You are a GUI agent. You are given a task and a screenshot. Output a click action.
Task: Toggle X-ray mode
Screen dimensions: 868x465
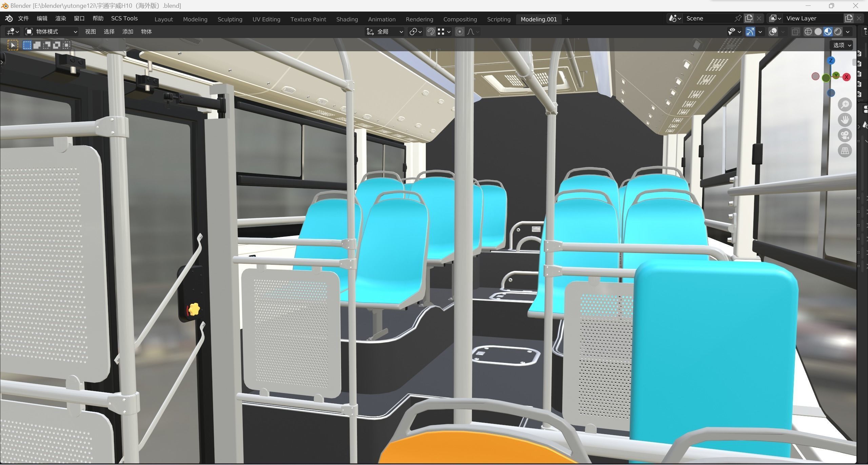(x=795, y=32)
